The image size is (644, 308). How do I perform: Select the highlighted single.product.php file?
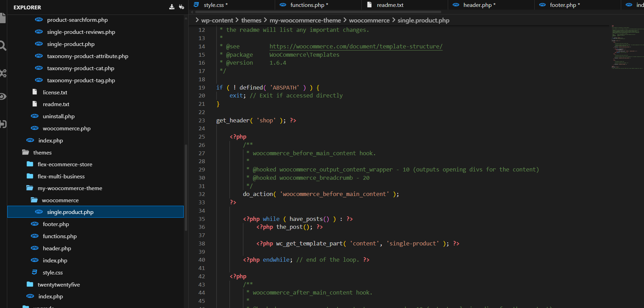[x=96, y=212]
